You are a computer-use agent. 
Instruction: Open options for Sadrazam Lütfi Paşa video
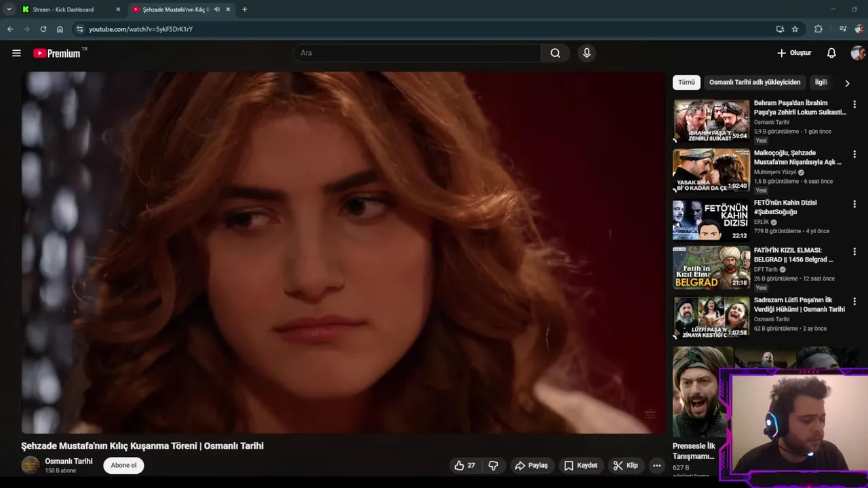(854, 301)
